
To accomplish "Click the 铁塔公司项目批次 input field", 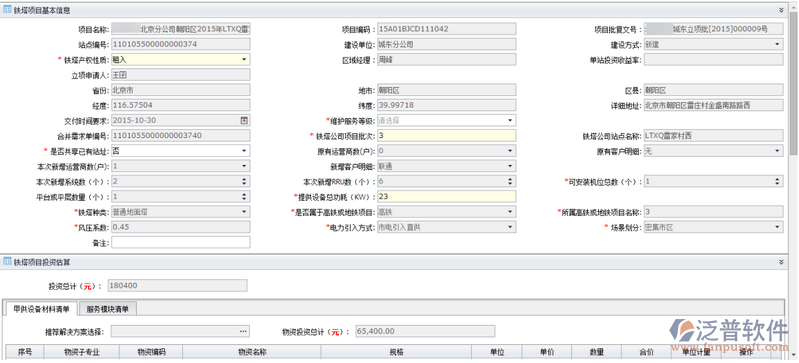I will [x=446, y=136].
